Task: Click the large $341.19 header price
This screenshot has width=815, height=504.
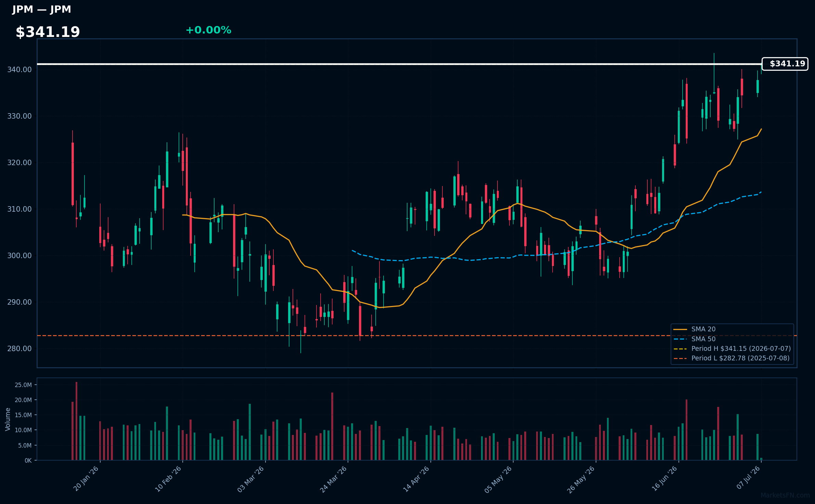Action: click(x=48, y=32)
